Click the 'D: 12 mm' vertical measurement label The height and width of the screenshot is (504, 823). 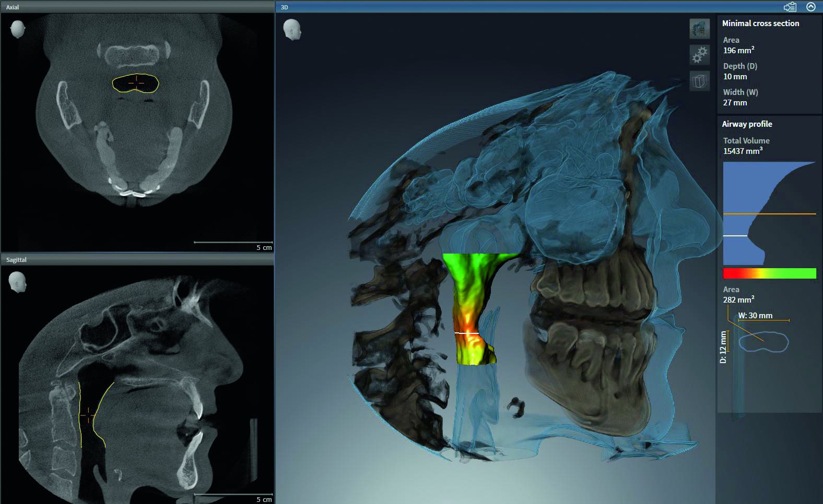click(723, 347)
